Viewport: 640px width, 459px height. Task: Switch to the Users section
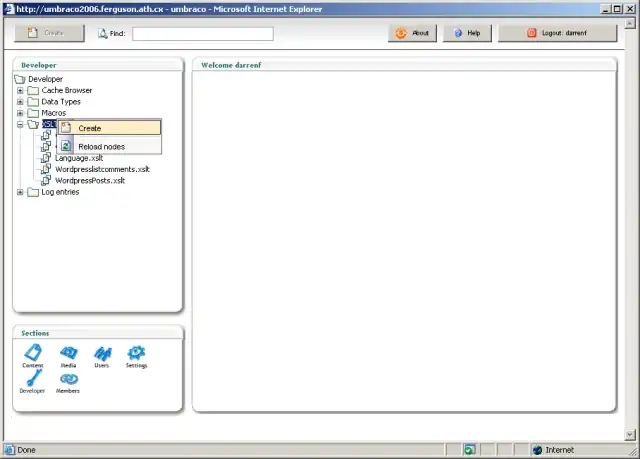(102, 352)
